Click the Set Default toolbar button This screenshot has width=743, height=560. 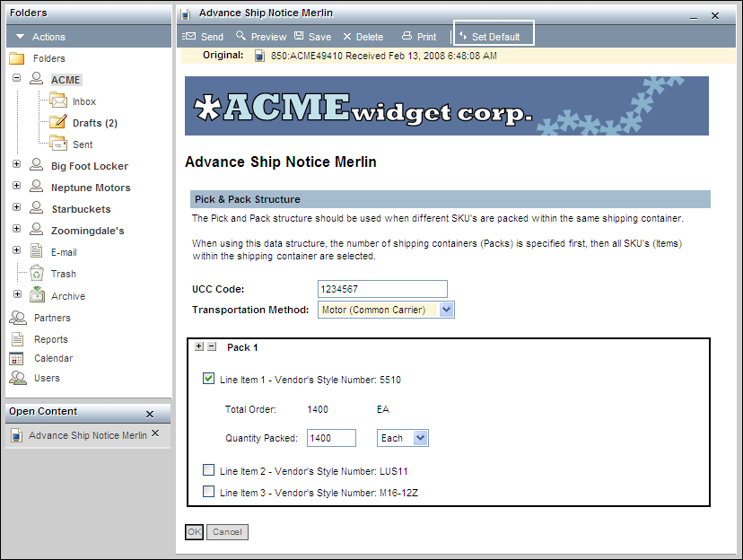(x=494, y=33)
